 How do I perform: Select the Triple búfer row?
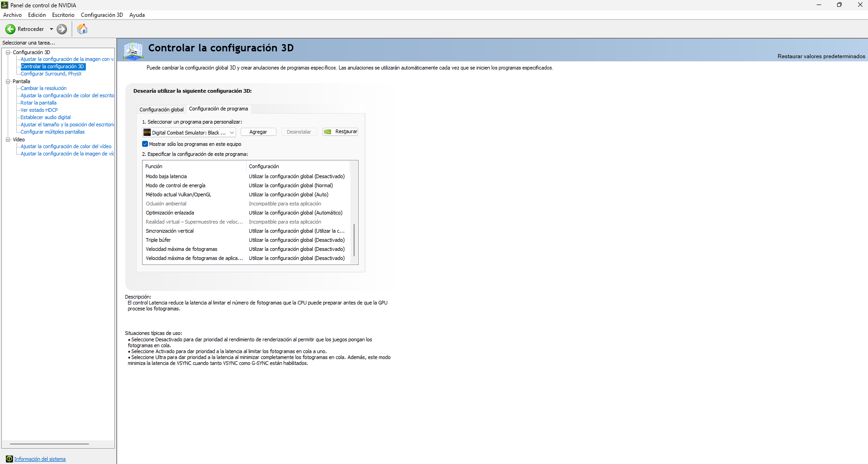point(247,240)
